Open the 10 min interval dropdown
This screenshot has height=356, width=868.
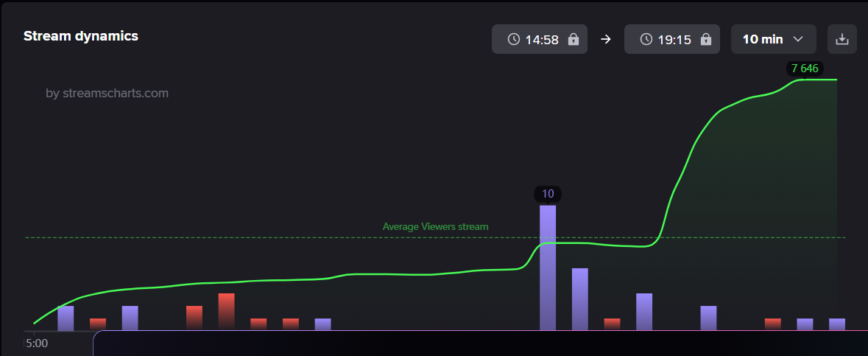tap(773, 39)
